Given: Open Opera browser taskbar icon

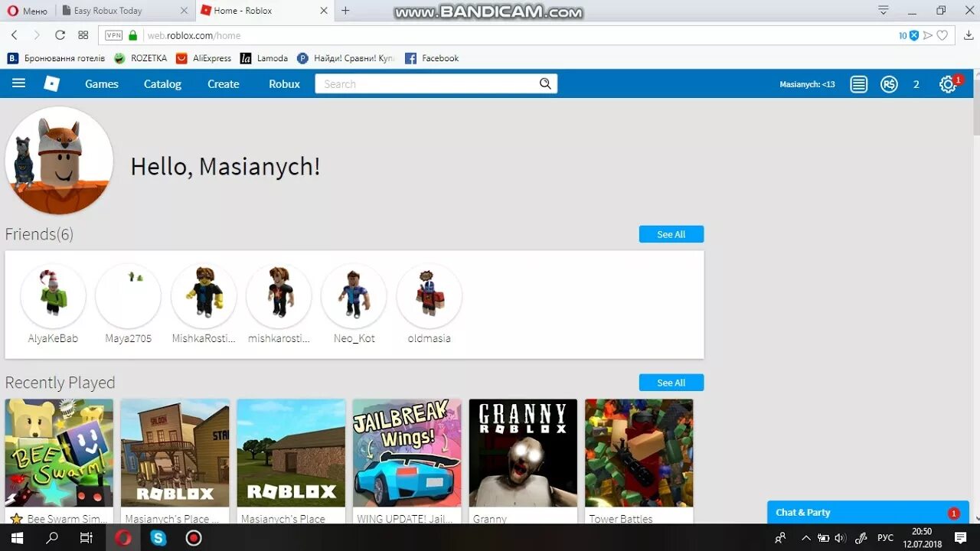Looking at the screenshot, I should (123, 538).
